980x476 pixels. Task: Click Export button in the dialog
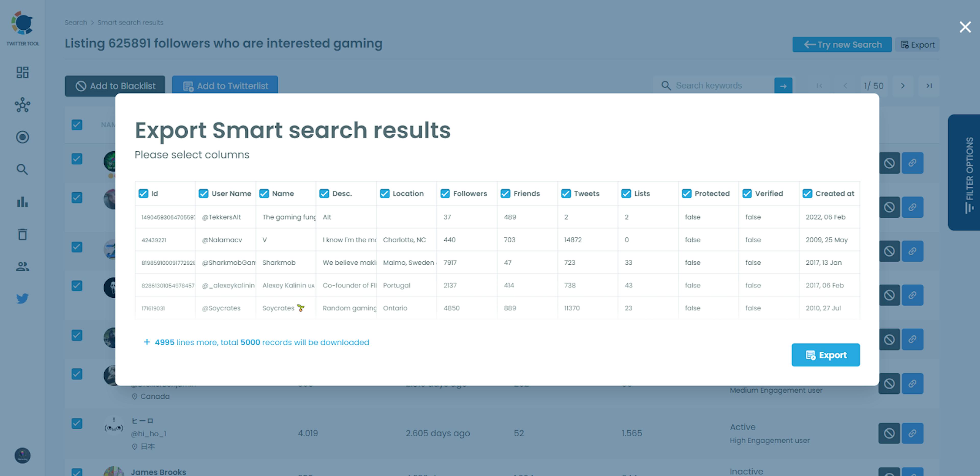click(826, 355)
